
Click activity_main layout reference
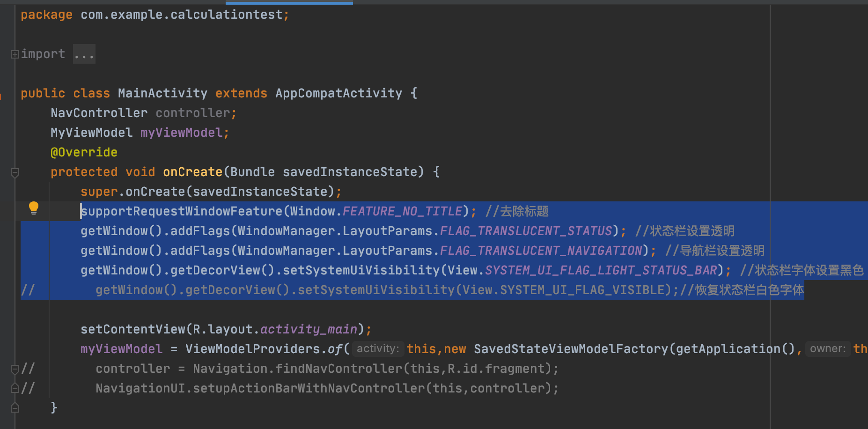click(x=309, y=329)
